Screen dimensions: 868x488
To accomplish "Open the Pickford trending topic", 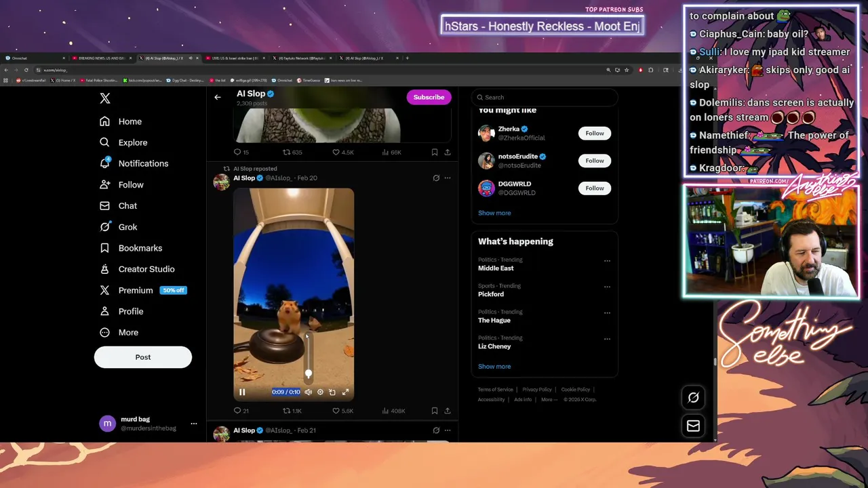I will tap(491, 294).
